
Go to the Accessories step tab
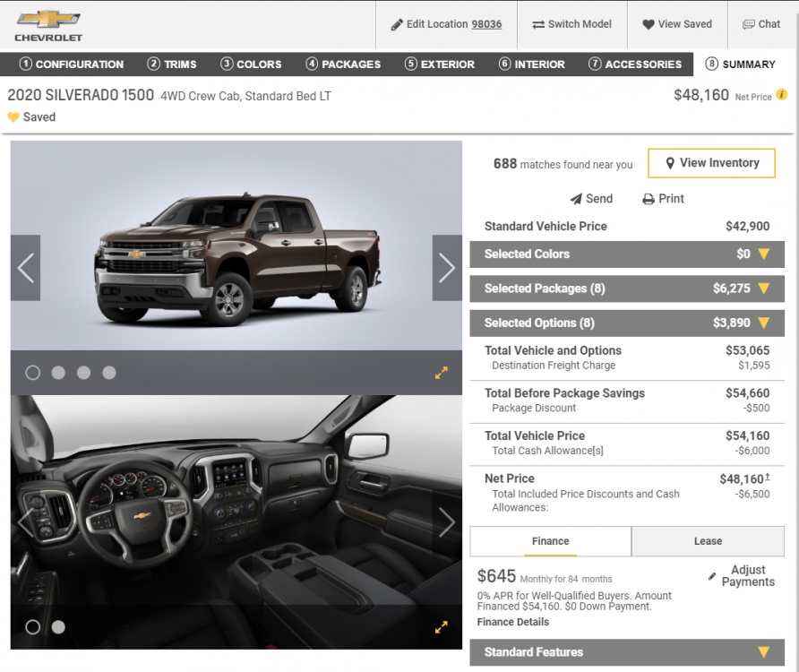(635, 65)
